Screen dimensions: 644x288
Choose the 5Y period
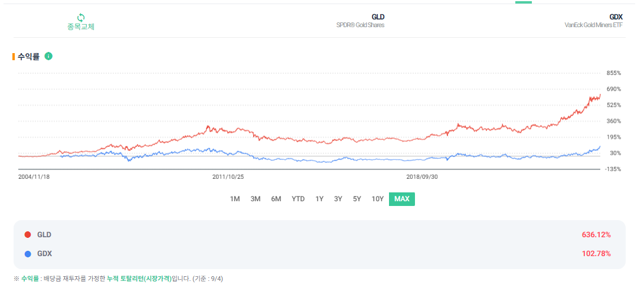point(357,199)
